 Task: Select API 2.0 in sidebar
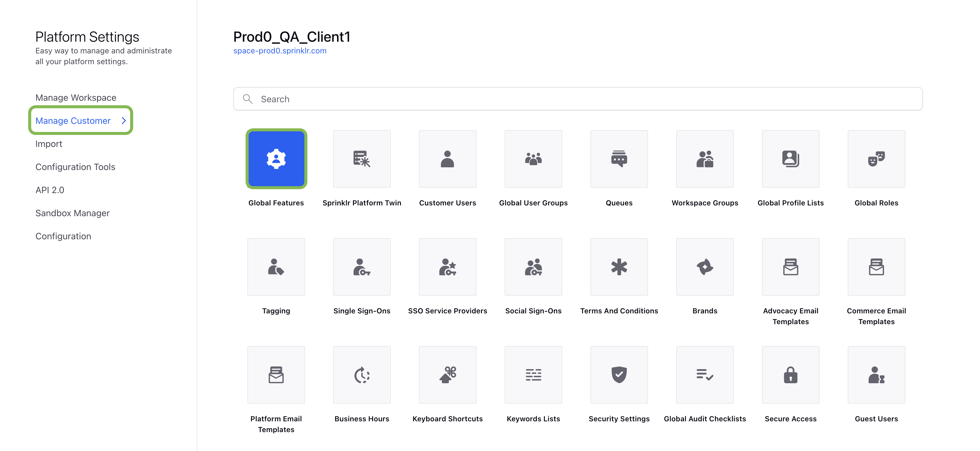(50, 190)
